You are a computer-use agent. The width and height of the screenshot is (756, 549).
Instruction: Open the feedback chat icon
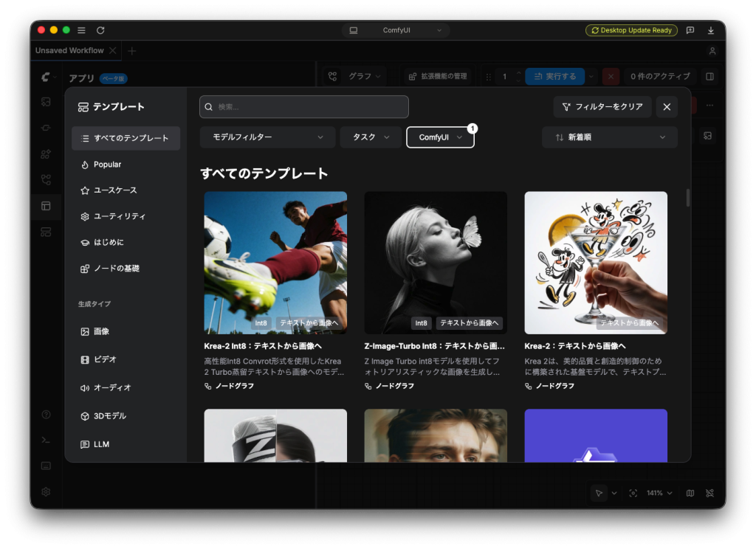tap(690, 30)
